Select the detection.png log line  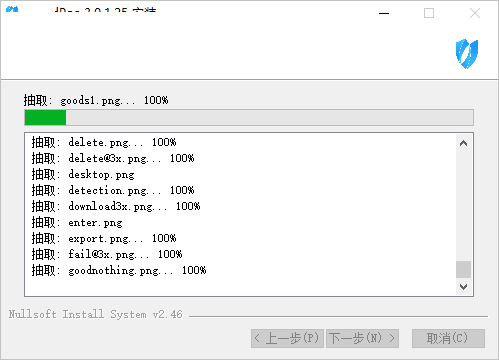[x=113, y=190]
